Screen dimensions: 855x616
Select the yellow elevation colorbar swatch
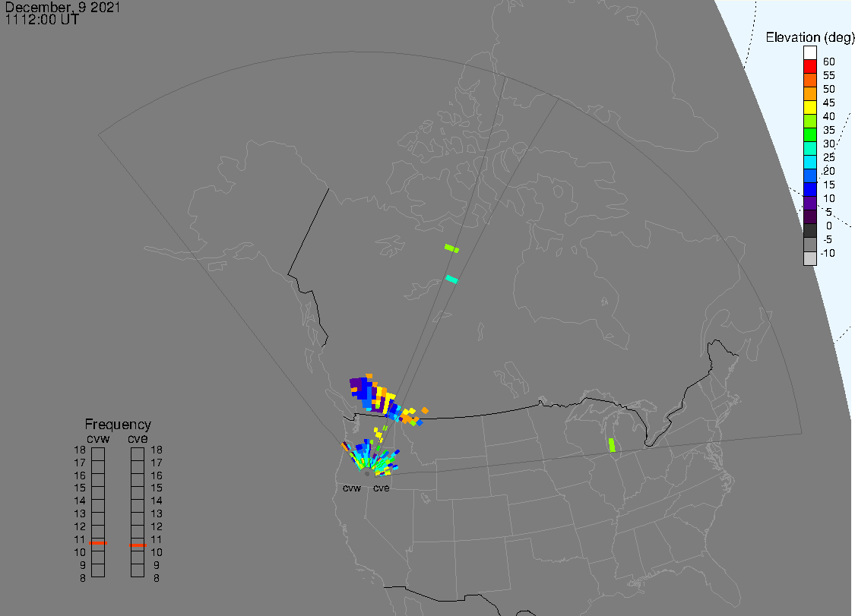[809, 107]
